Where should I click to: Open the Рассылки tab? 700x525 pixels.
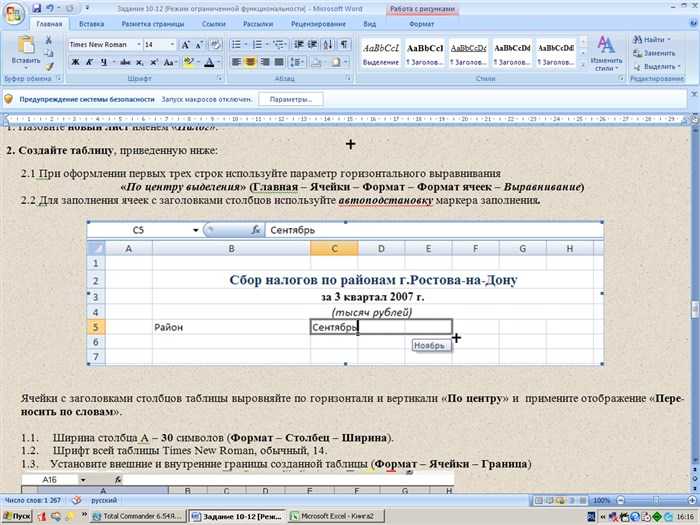tap(258, 24)
